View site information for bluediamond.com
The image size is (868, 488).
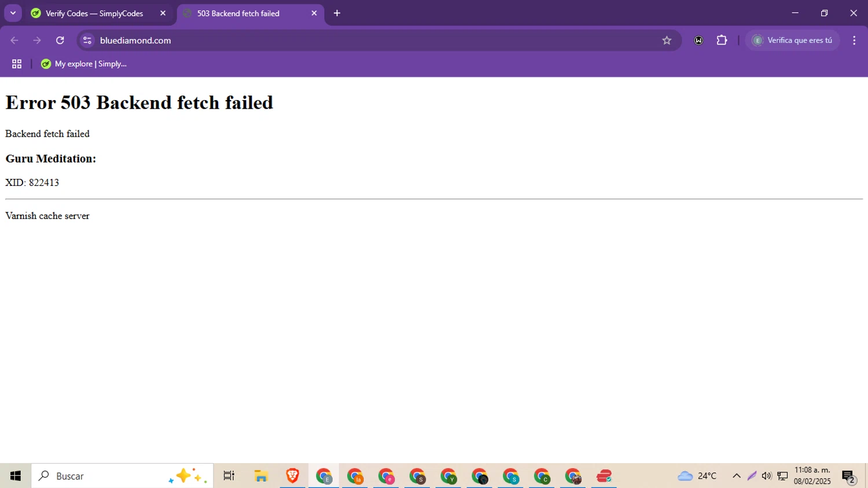pos(87,41)
